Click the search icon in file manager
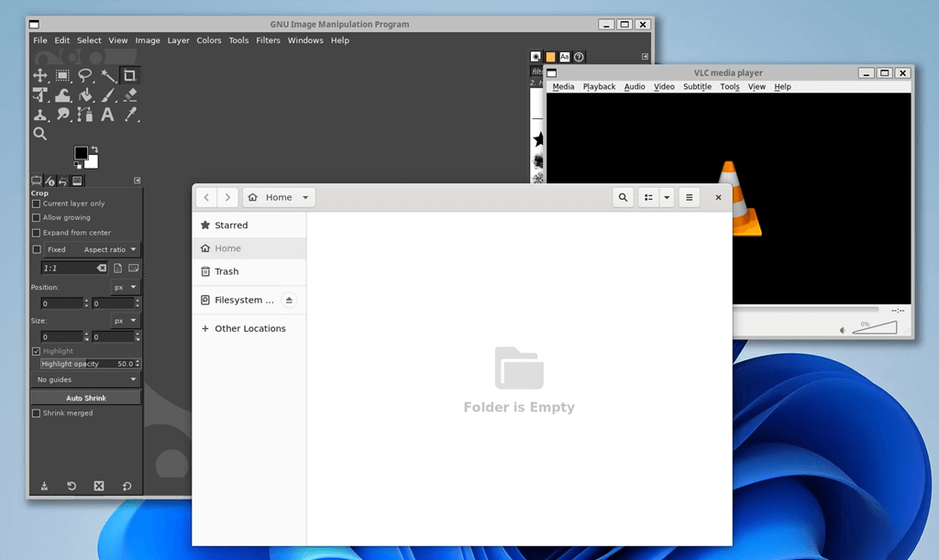The height and width of the screenshot is (560, 939). click(x=623, y=197)
